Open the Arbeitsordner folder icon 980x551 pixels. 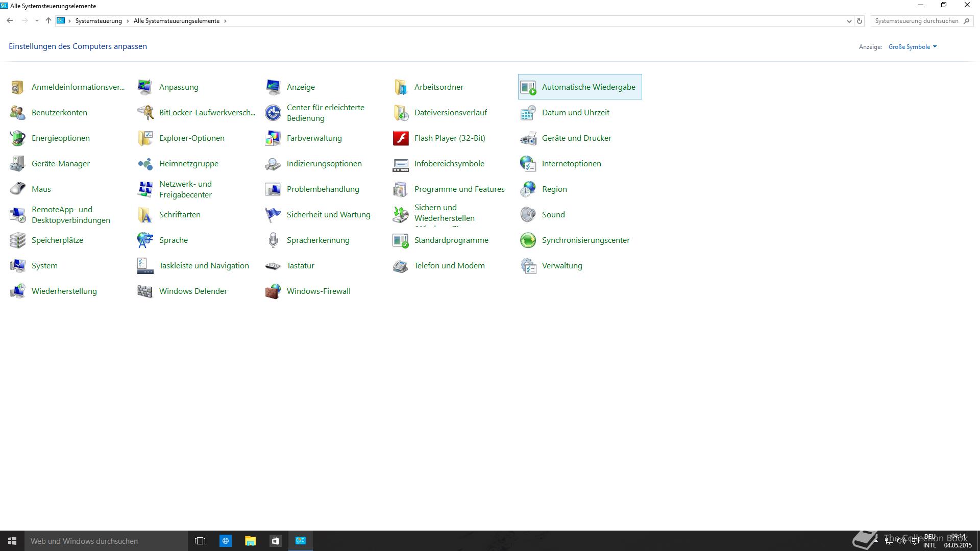coord(400,87)
